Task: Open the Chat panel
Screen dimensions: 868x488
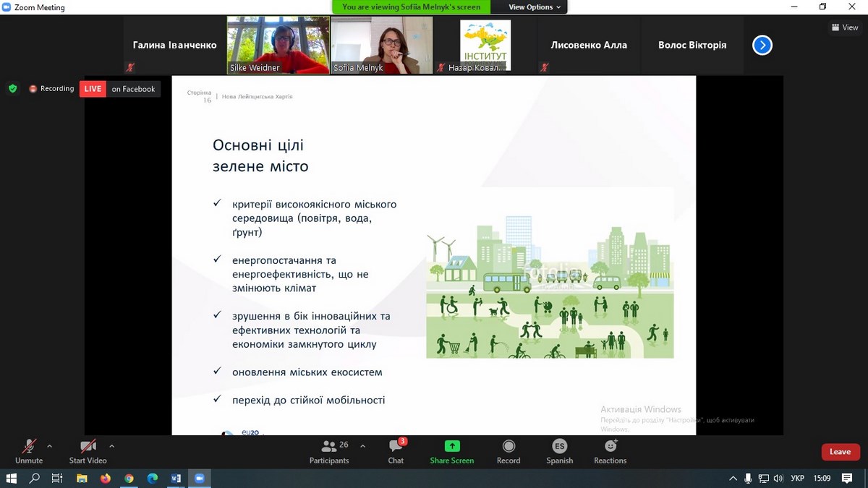Action: point(396,451)
